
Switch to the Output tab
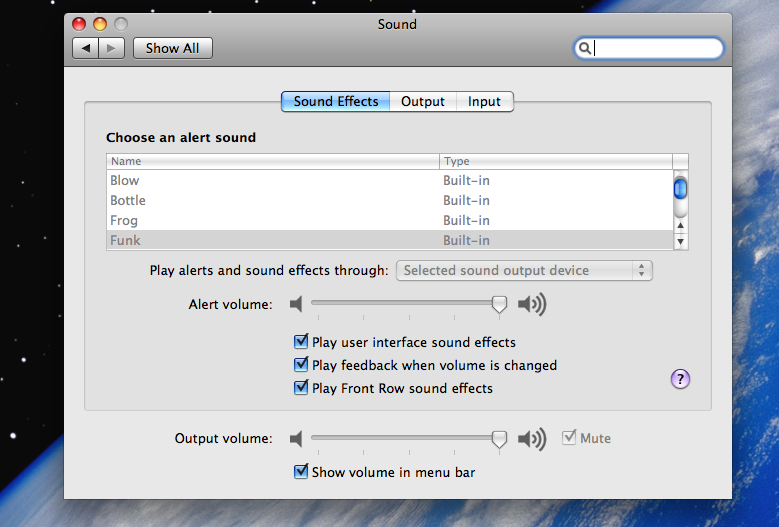click(x=423, y=101)
